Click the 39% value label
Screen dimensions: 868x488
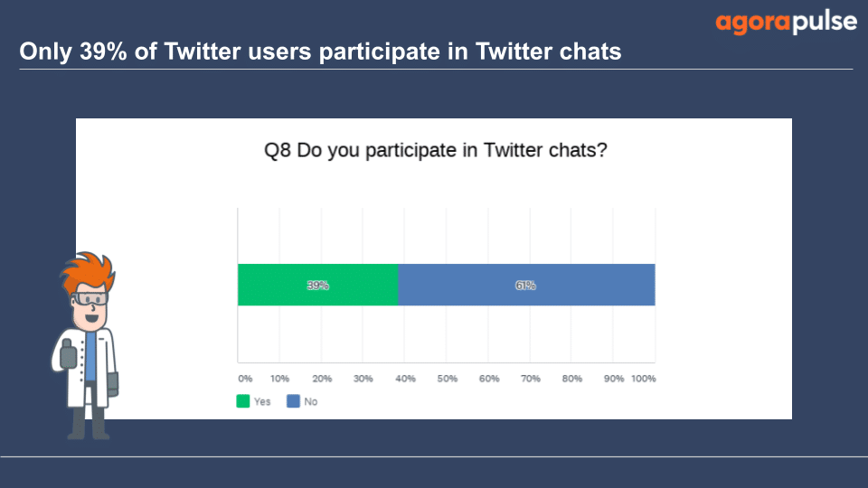coord(317,286)
